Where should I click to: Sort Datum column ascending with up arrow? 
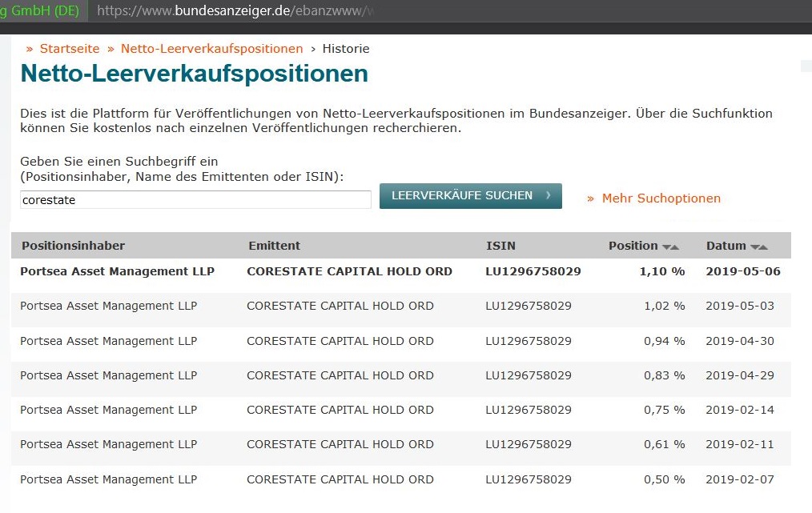point(764,247)
